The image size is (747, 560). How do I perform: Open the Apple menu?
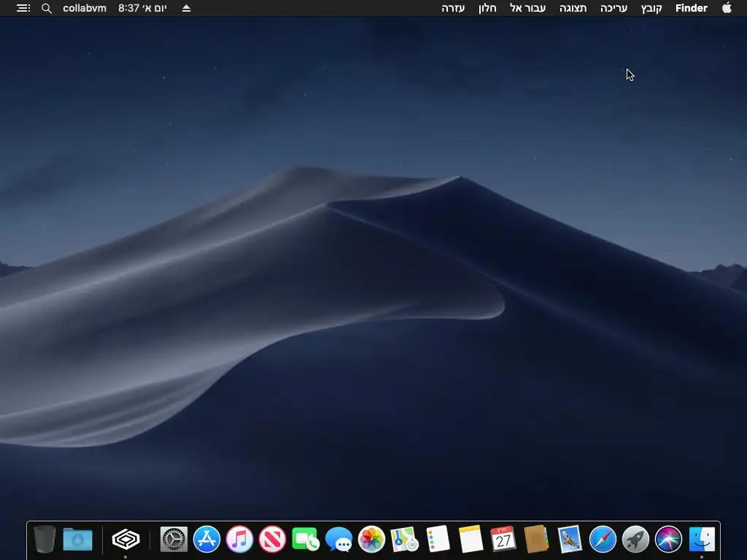[x=727, y=7]
